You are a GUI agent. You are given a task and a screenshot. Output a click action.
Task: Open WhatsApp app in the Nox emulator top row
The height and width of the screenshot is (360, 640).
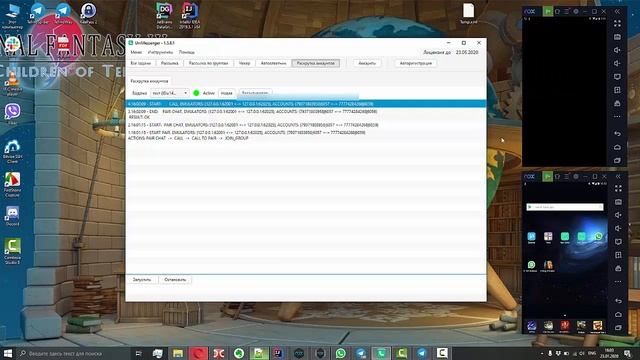click(x=598, y=237)
